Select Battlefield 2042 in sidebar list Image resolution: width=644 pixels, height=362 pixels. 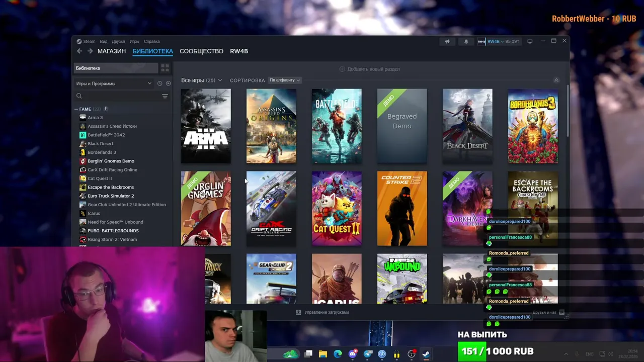pyautogui.click(x=106, y=135)
